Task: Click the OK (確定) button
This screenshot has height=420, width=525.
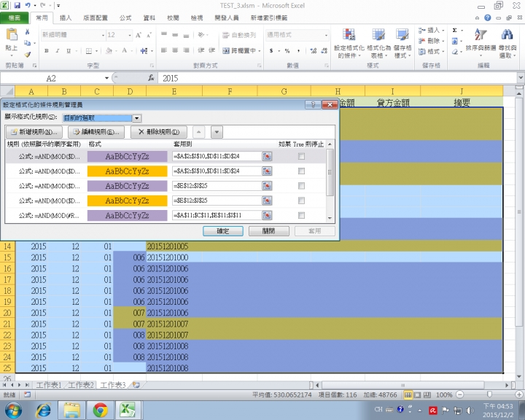Action: click(x=223, y=230)
